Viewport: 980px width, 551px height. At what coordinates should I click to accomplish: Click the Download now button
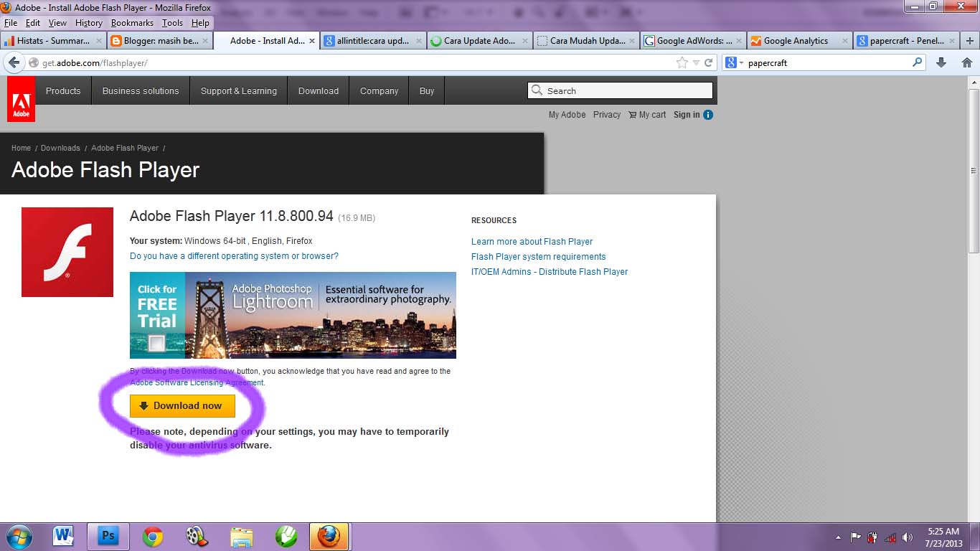[182, 405]
